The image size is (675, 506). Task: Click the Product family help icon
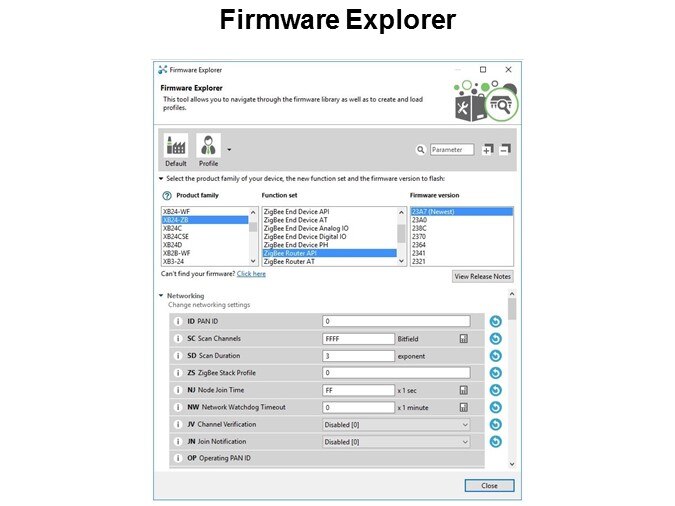point(167,195)
